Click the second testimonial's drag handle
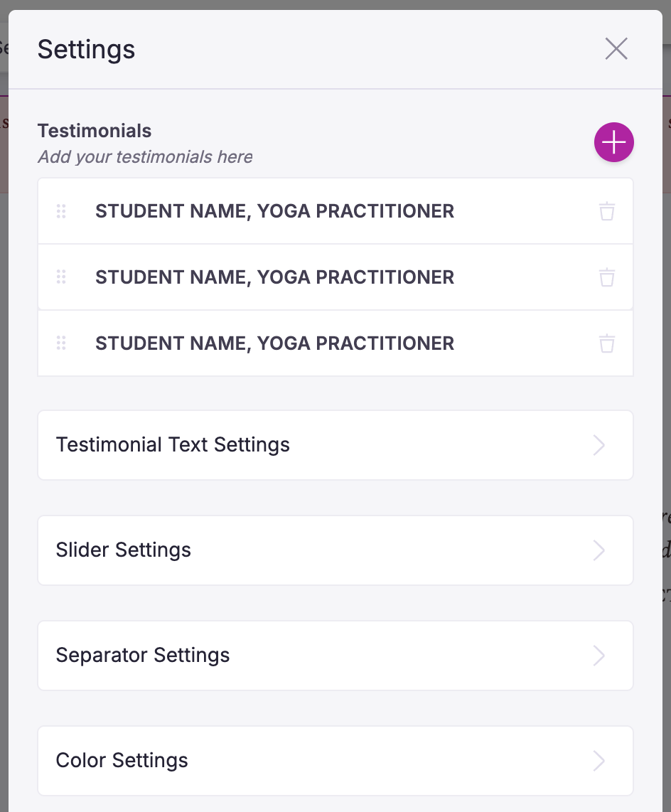The width and height of the screenshot is (671, 812). 61,277
